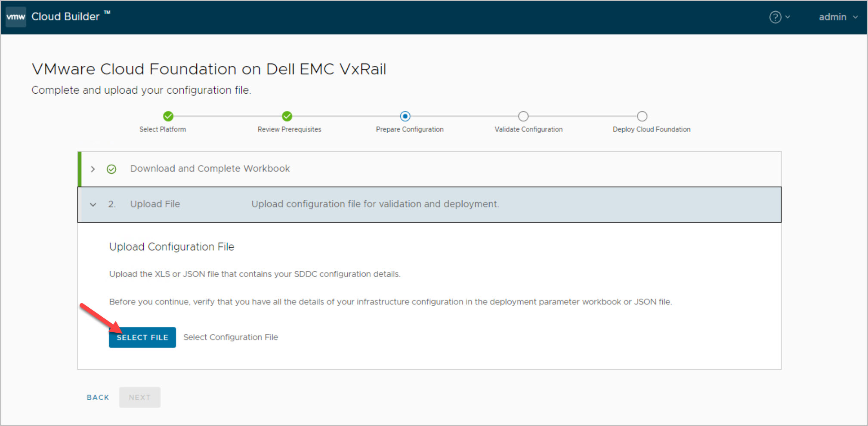Click the Prepare Configuration active step circle
Image resolution: width=868 pixels, height=426 pixels.
click(x=405, y=116)
